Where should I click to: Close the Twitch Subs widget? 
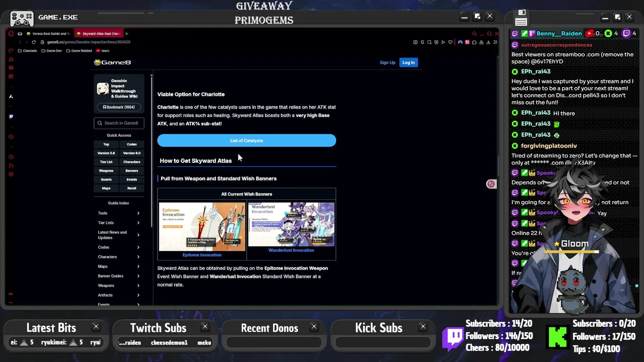205,327
